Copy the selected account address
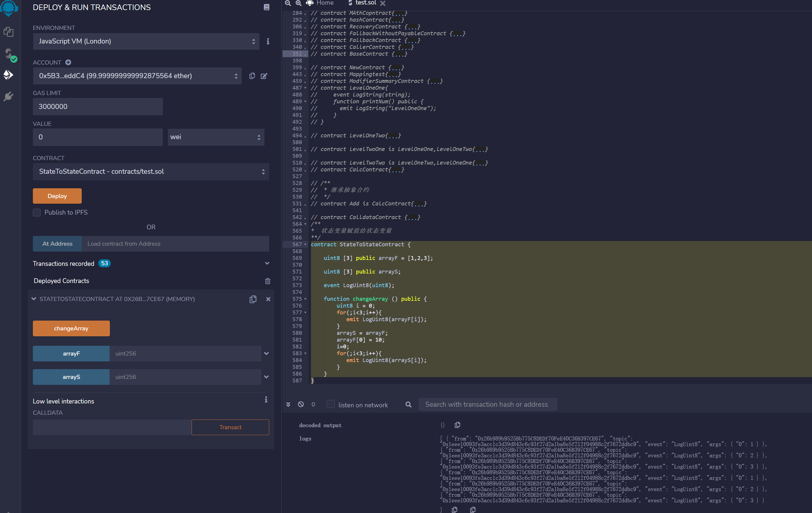The height and width of the screenshot is (513, 812). (252, 76)
